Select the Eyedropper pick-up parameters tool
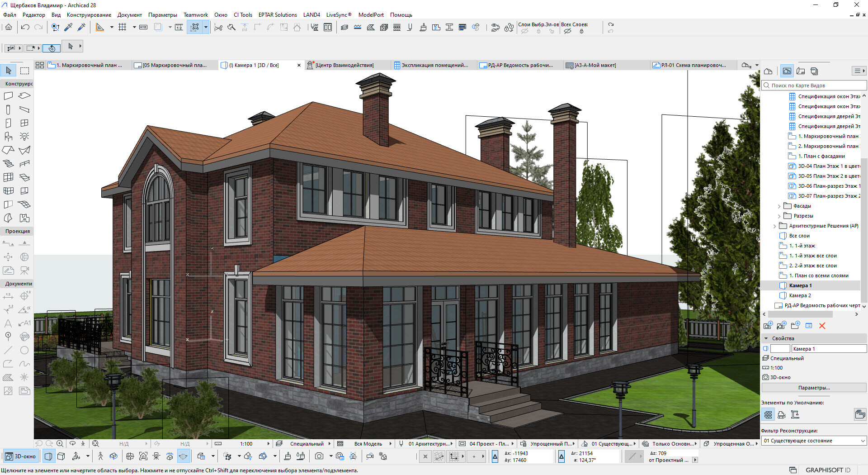 (x=68, y=28)
